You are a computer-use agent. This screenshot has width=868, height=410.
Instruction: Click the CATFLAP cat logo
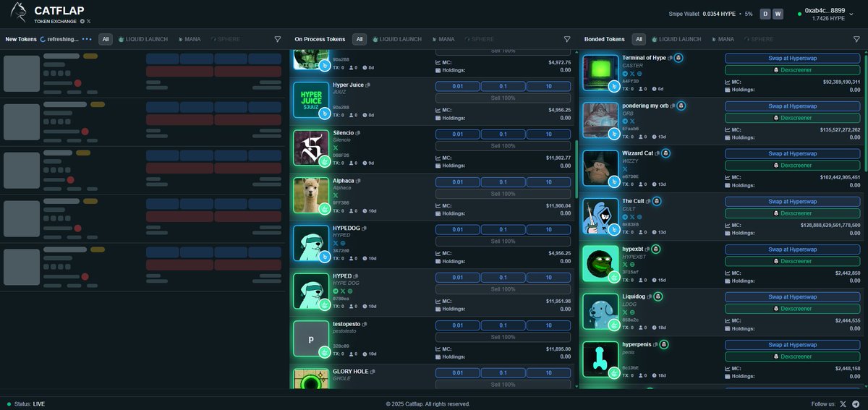click(18, 12)
